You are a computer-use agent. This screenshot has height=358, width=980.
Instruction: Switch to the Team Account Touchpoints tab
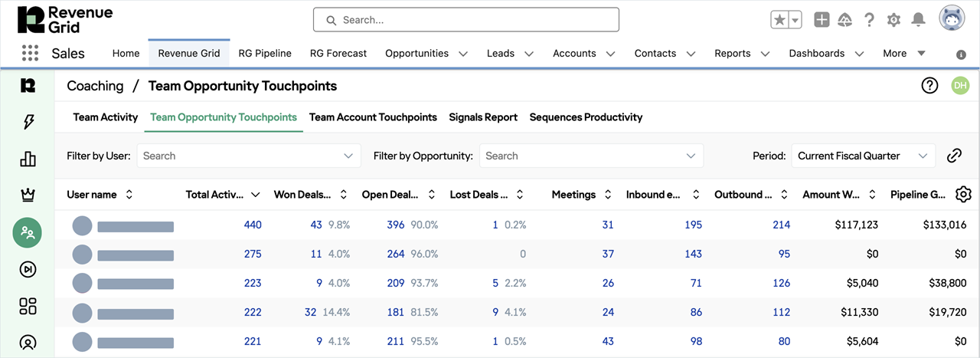pos(373,117)
